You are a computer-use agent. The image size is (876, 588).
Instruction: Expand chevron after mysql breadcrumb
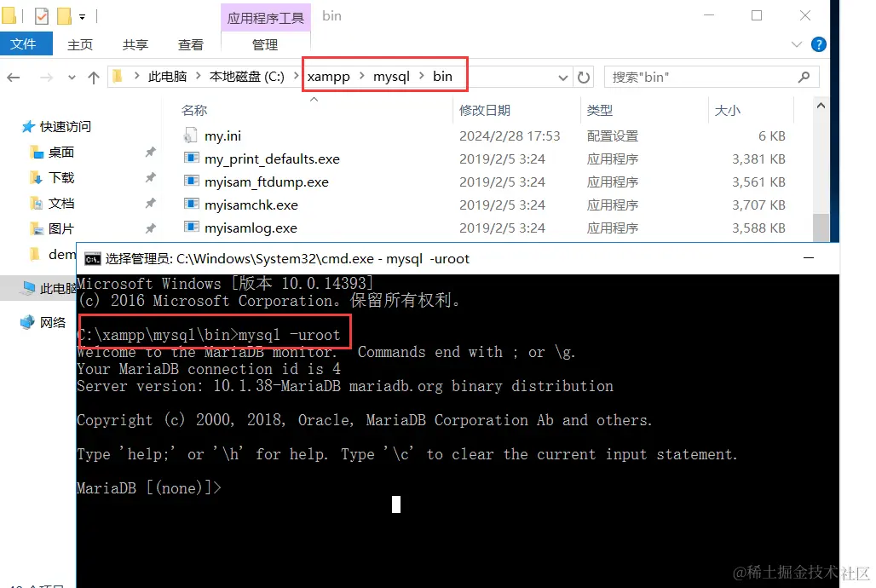click(x=421, y=76)
